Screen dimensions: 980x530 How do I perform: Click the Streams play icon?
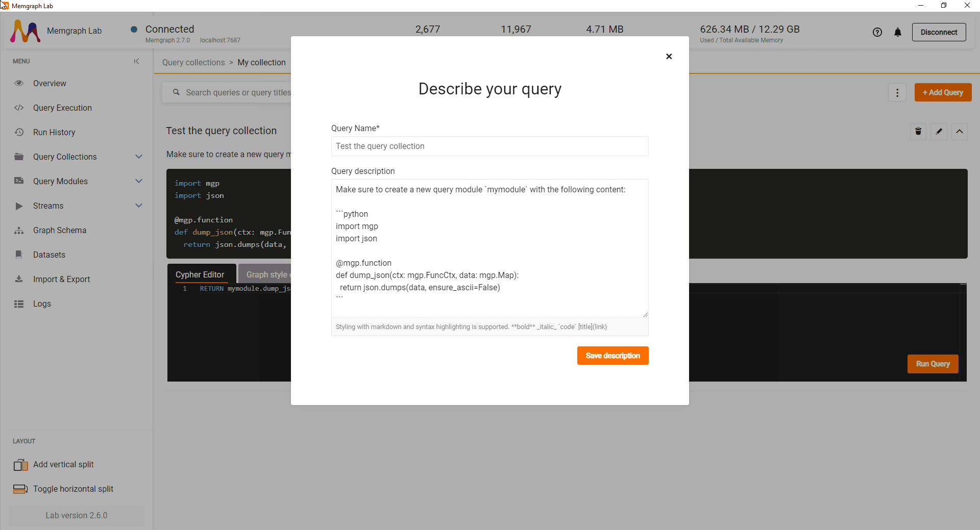19,206
